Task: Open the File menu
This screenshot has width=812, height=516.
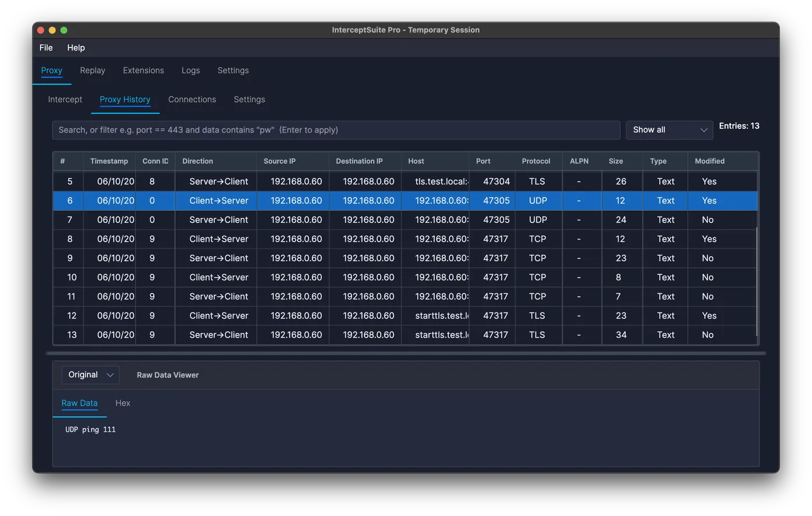Action: click(x=46, y=48)
